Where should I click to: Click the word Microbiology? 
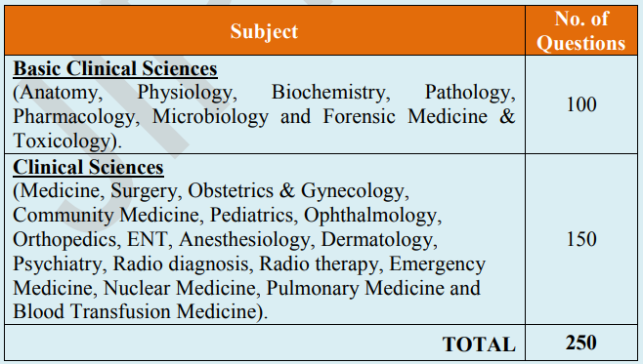click(211, 117)
